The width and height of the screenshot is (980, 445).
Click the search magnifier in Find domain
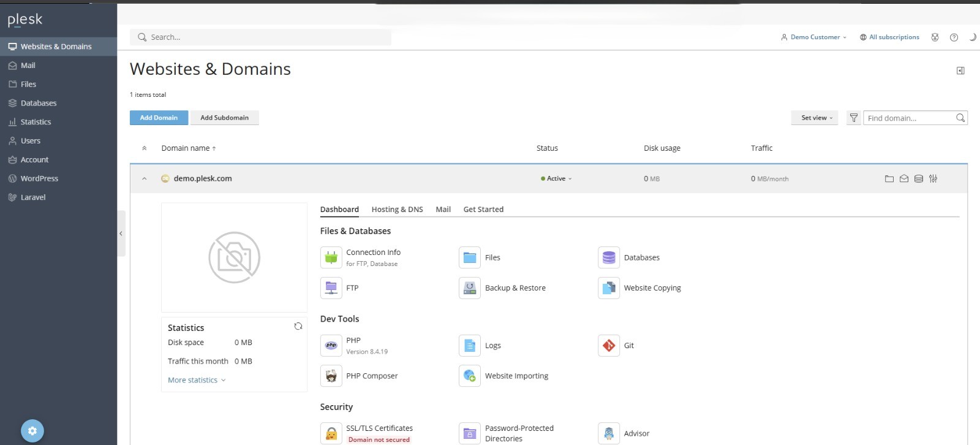tap(960, 118)
